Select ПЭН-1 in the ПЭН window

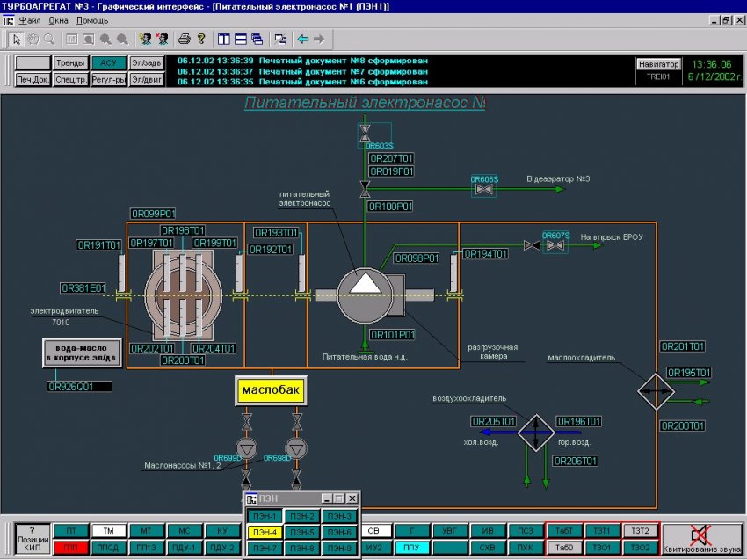click(265, 516)
